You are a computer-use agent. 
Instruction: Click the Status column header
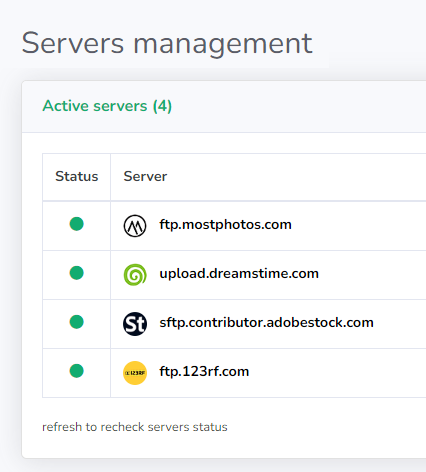tap(77, 176)
